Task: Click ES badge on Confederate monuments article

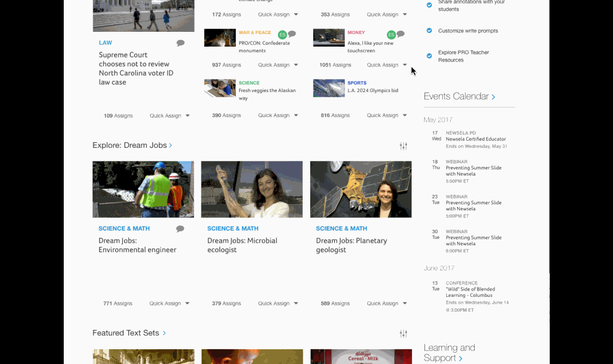Action: point(282,35)
